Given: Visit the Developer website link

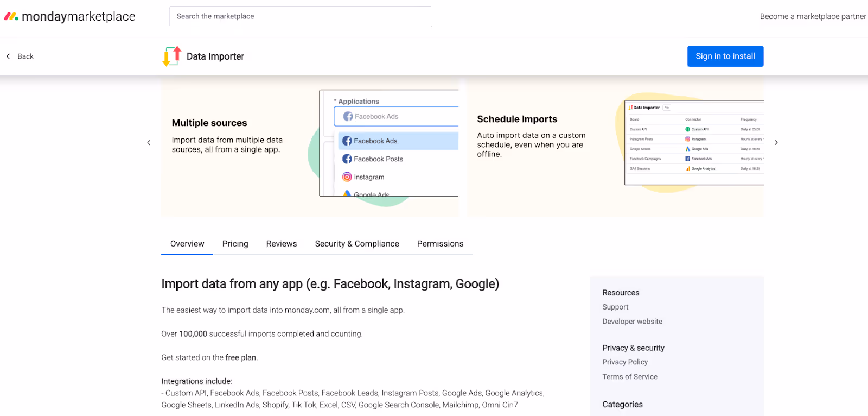Looking at the screenshot, I should 632,322.
